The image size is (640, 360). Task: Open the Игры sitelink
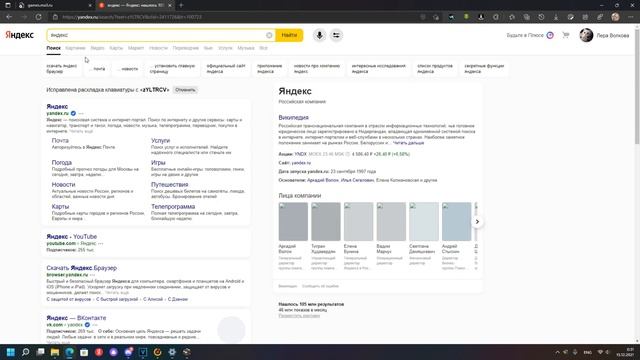(x=158, y=162)
